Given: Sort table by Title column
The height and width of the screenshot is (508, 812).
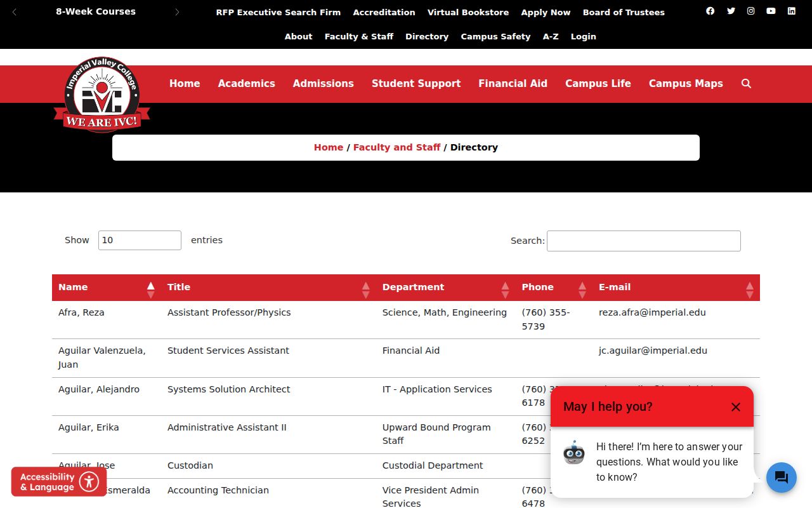Looking at the screenshot, I should 268,288.
